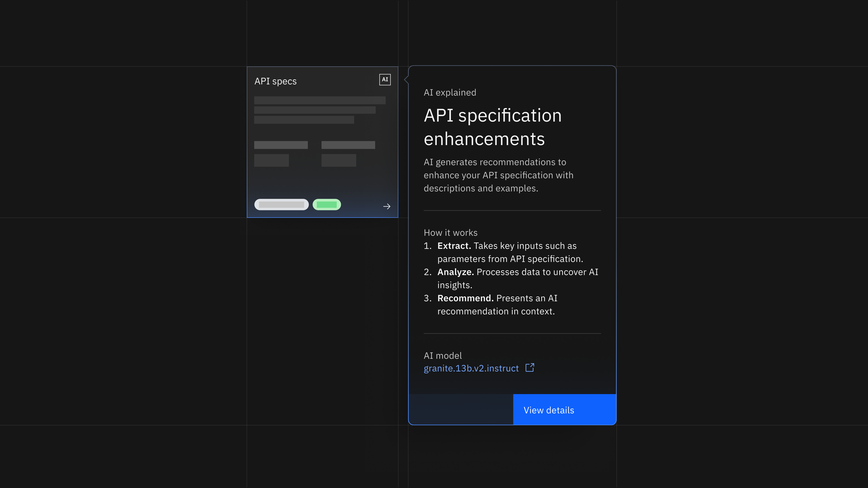868x488 pixels.
Task: Click the 'Recommend.' step text
Action: point(465,298)
